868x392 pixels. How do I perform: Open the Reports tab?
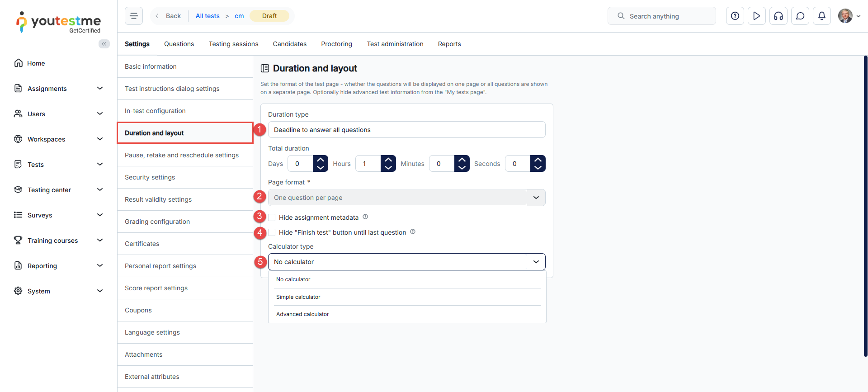449,44
